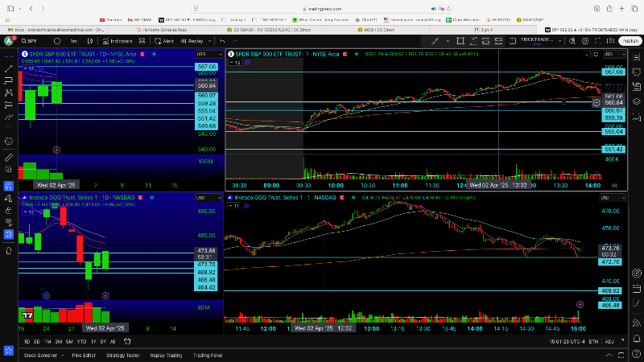Open chart settings gear icon

(585, 41)
